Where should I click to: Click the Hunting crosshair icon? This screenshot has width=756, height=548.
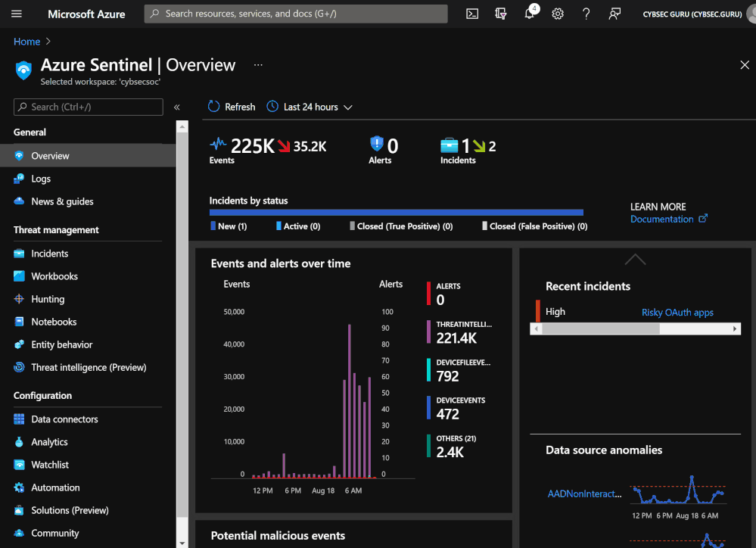19,299
